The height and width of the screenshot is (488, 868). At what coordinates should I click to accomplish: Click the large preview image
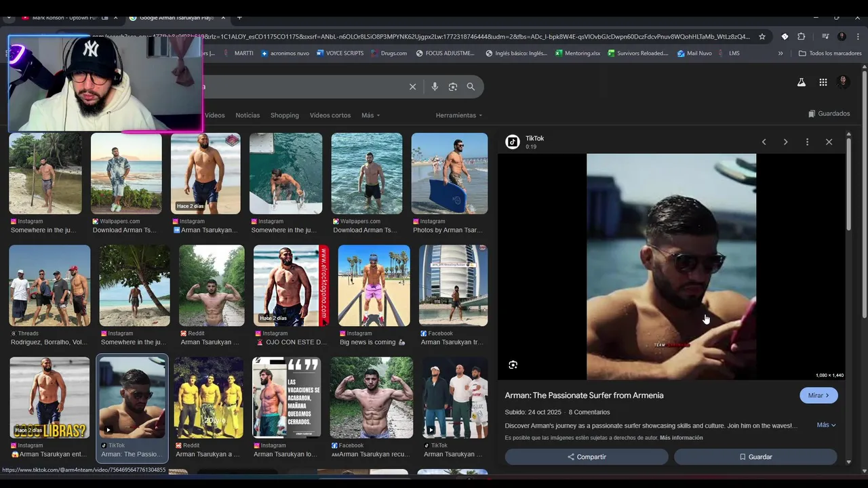tap(671, 266)
